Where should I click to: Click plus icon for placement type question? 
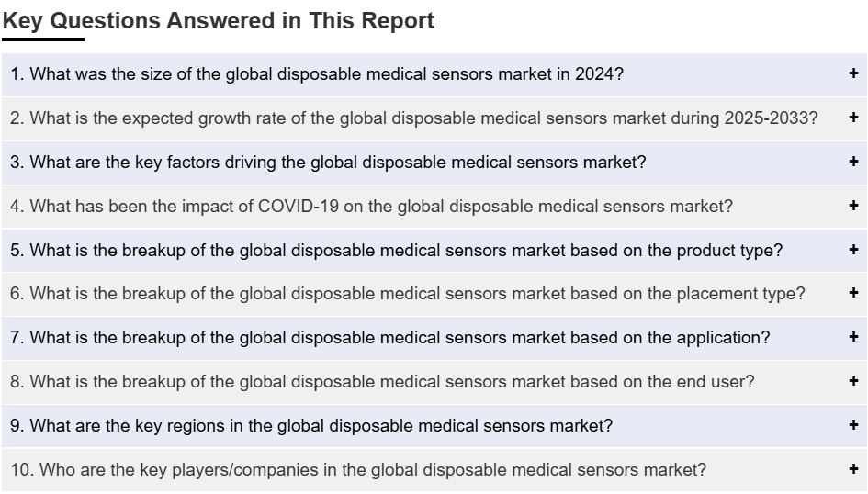click(853, 293)
